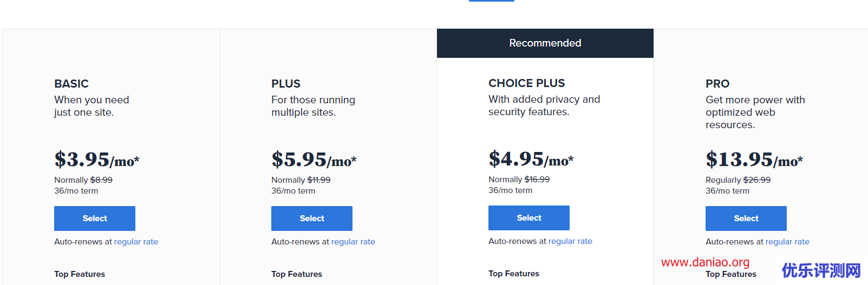Screen dimensions: 868x285
Task: Click Top Features heading under Basic
Action: (x=80, y=274)
